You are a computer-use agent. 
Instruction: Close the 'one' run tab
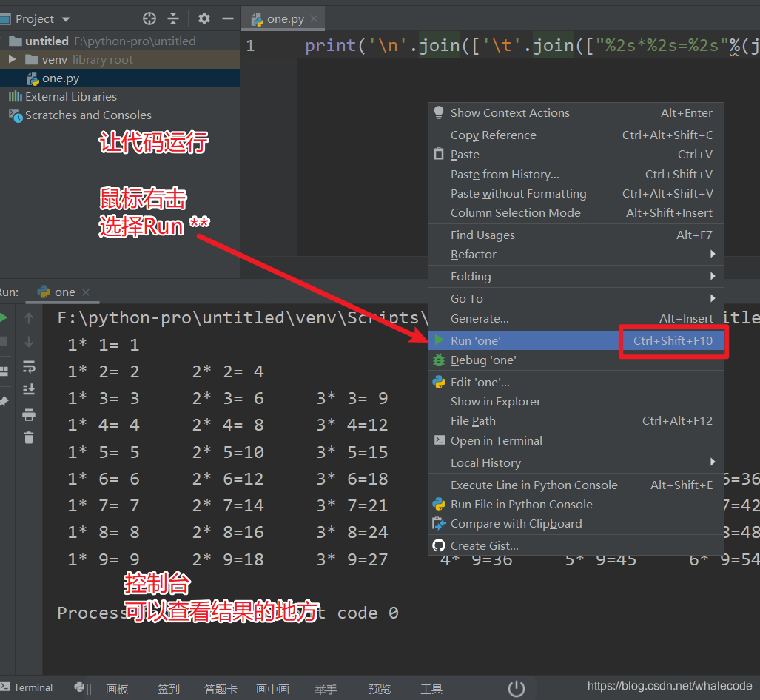86,292
